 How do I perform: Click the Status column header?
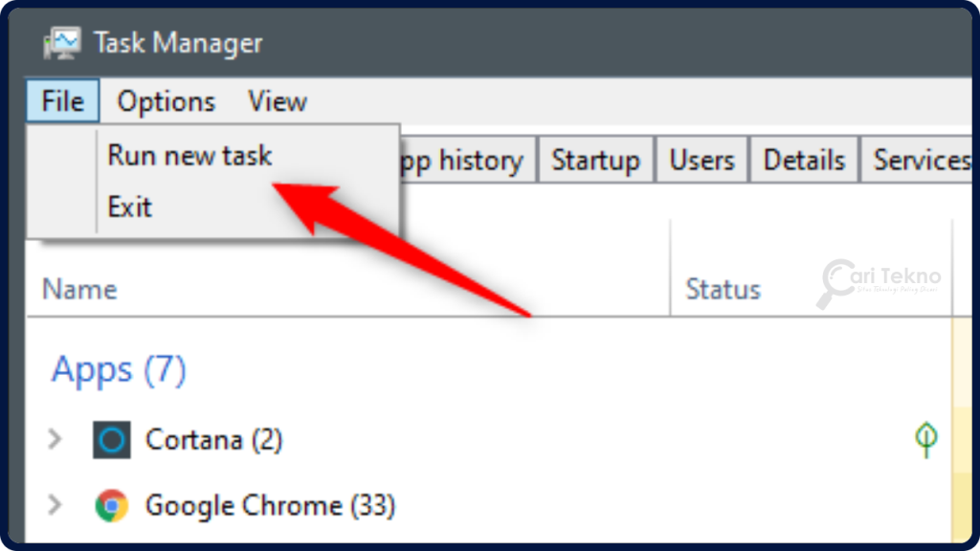pyautogui.click(x=723, y=289)
